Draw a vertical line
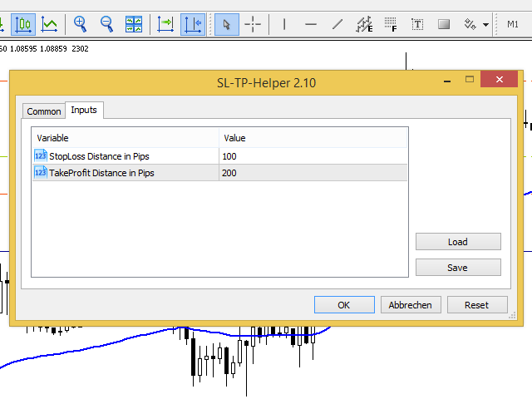 [284, 24]
